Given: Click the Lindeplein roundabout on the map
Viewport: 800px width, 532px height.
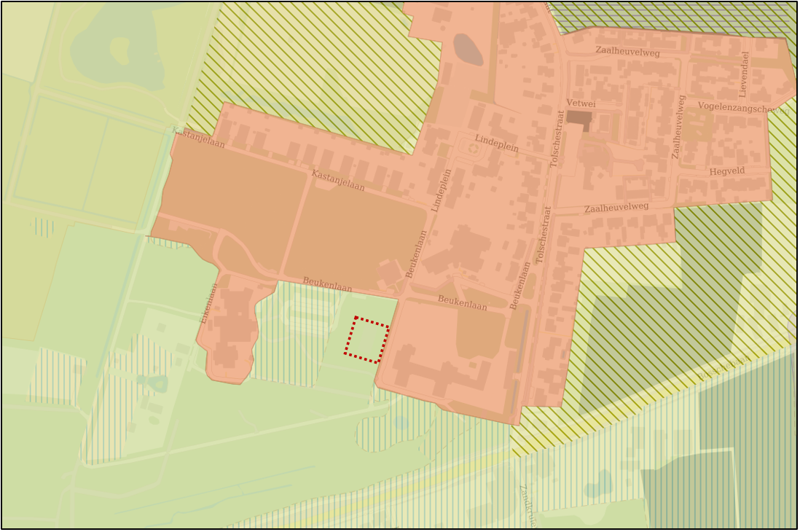Looking at the screenshot, I should click(474, 149).
